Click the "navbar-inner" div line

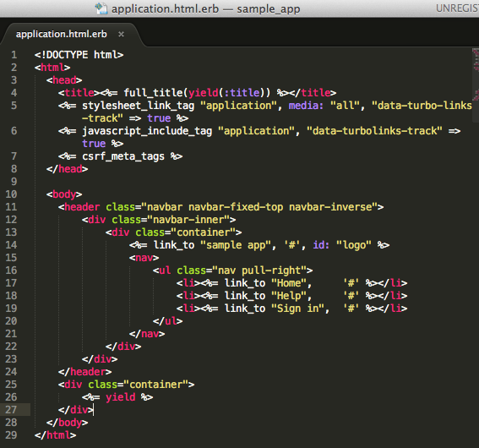click(159, 220)
